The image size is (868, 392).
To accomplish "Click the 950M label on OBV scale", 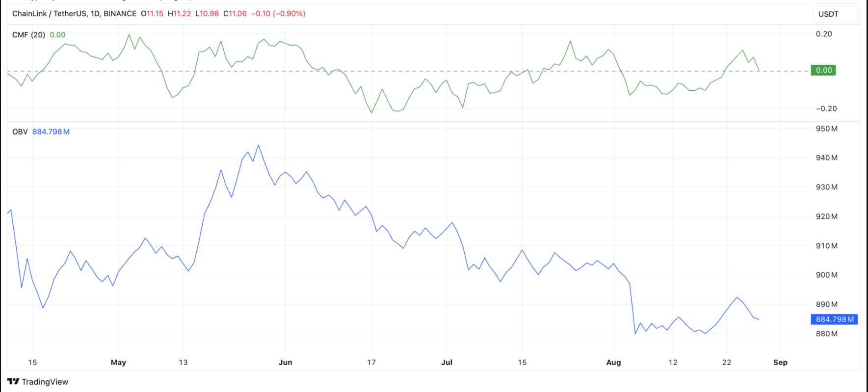I will (x=826, y=129).
